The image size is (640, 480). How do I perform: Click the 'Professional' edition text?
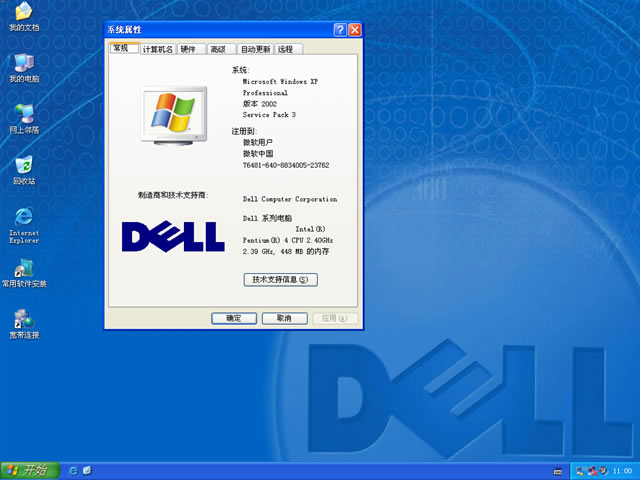coord(265,93)
